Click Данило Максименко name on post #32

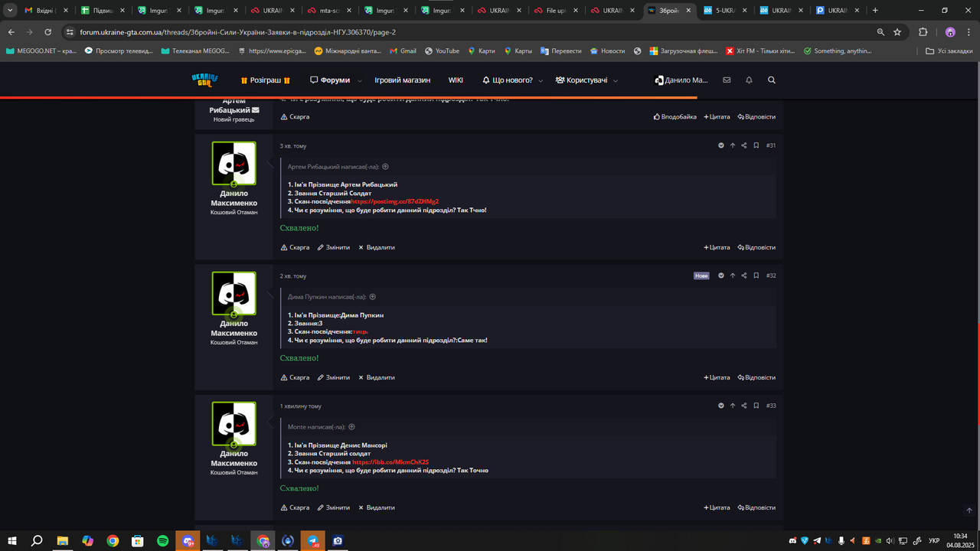pos(234,328)
